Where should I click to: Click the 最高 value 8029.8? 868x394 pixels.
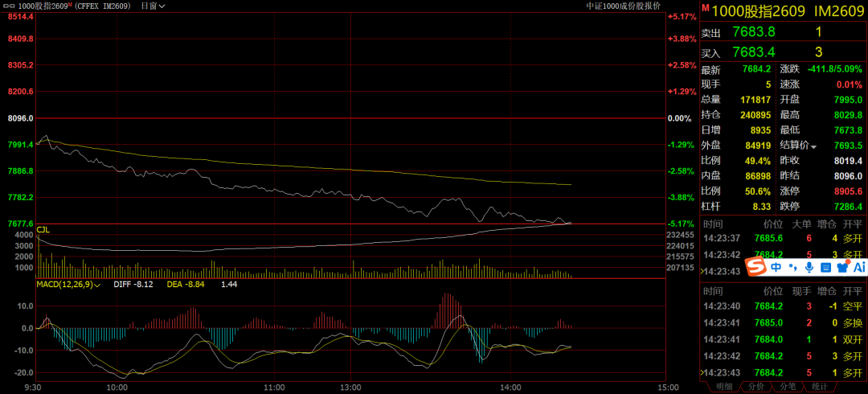[x=848, y=115]
